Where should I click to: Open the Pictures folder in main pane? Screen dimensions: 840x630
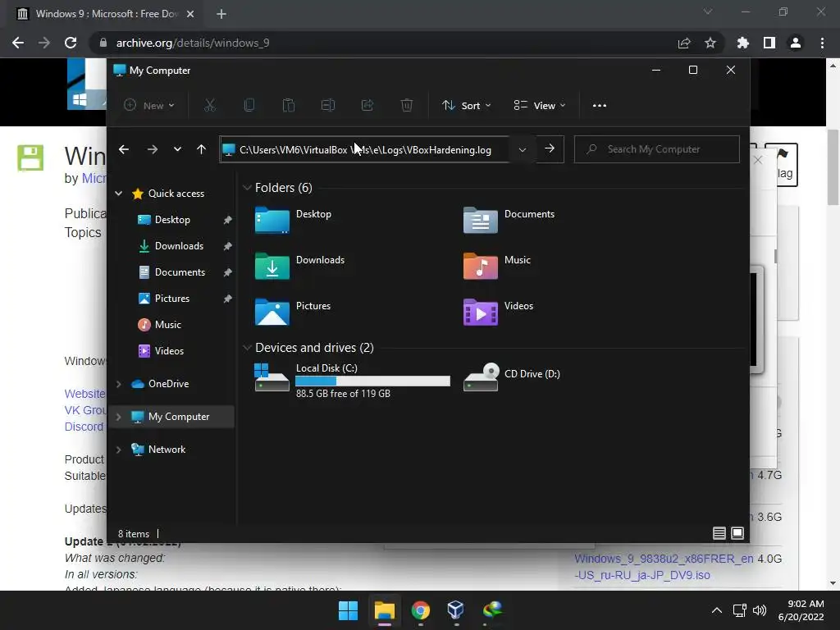point(293,312)
